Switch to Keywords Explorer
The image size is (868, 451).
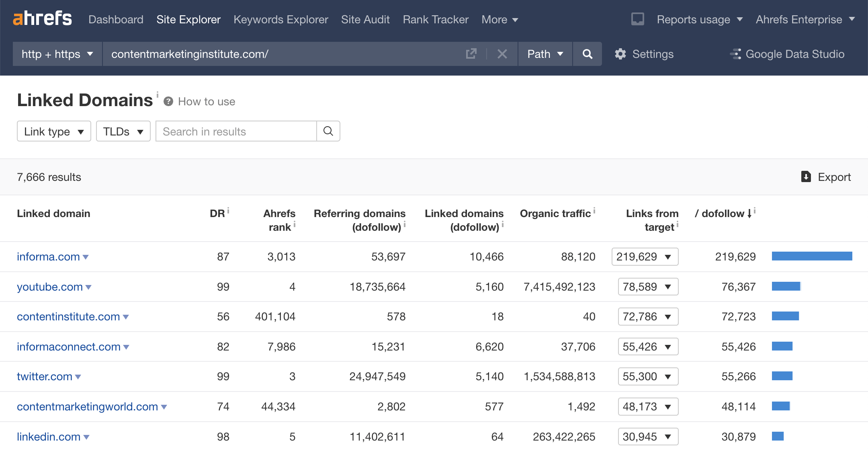click(280, 19)
